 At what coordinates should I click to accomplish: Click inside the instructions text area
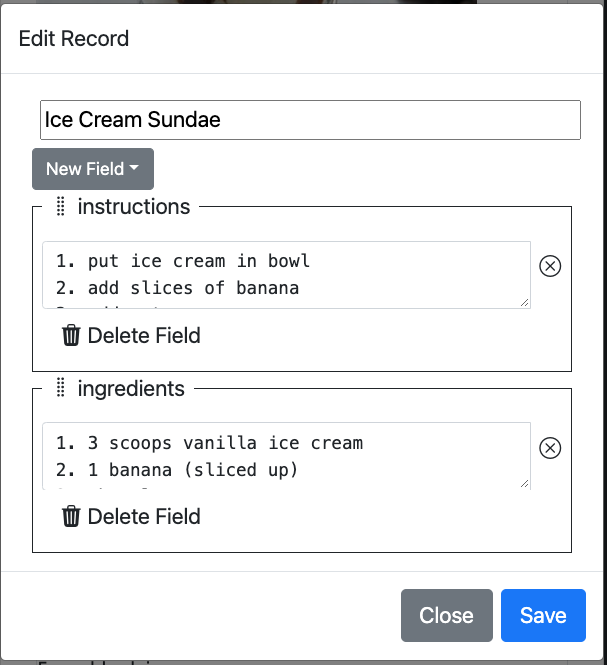(x=286, y=275)
